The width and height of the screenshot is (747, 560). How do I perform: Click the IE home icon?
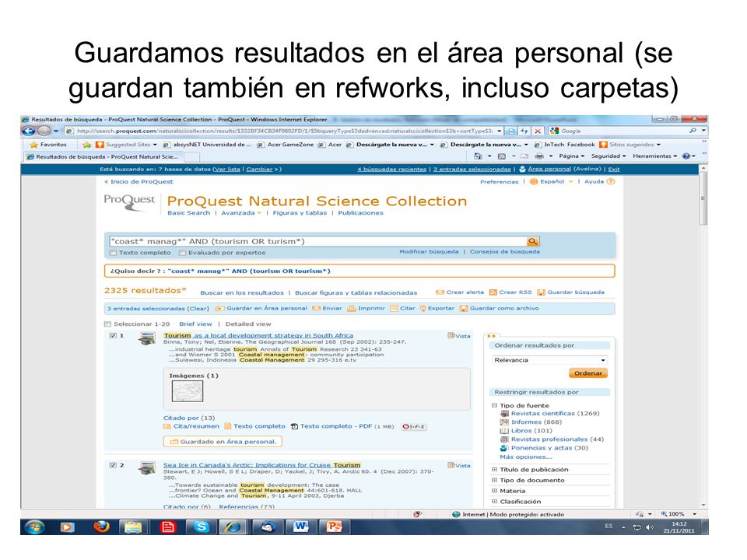pyautogui.click(x=478, y=156)
